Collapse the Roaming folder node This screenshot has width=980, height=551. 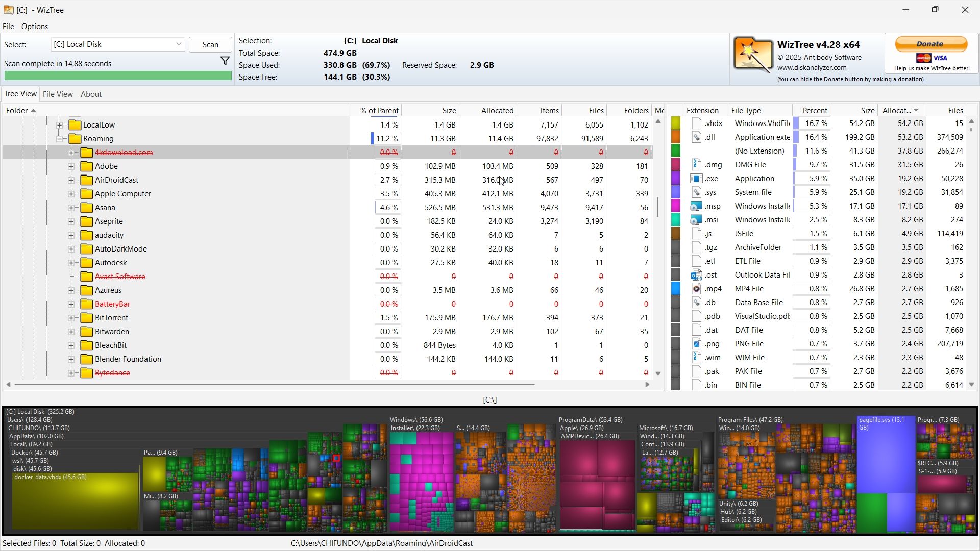[59, 139]
